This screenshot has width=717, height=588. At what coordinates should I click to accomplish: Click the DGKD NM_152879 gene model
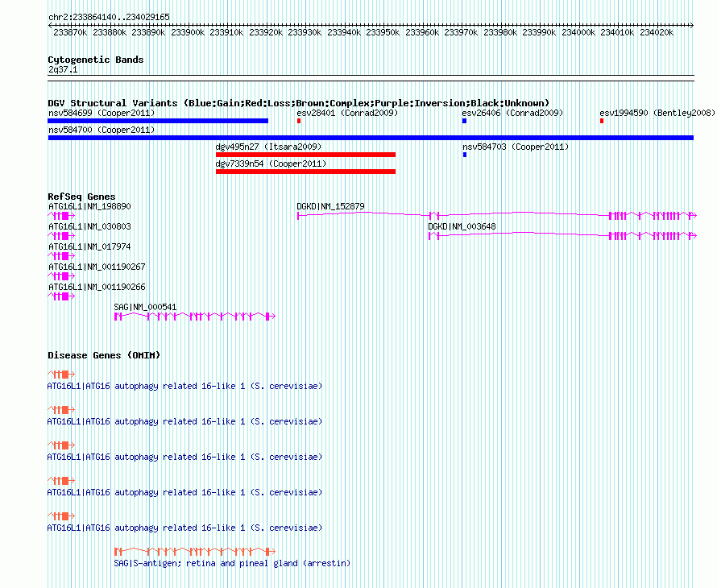(496, 215)
